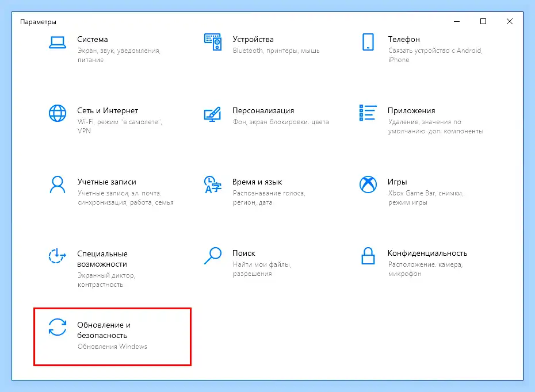Click the Xbox logo icon for Игры
Image resolution: width=535 pixels, height=392 pixels.
(x=368, y=185)
